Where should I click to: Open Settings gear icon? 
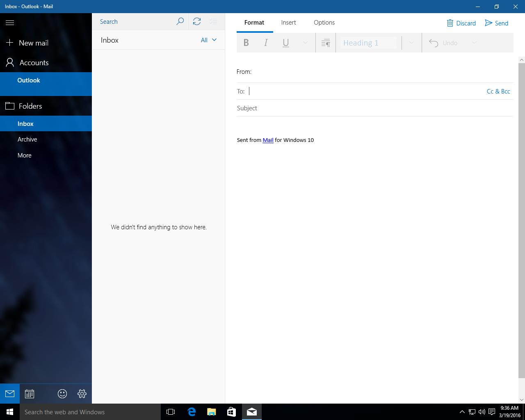click(82, 394)
